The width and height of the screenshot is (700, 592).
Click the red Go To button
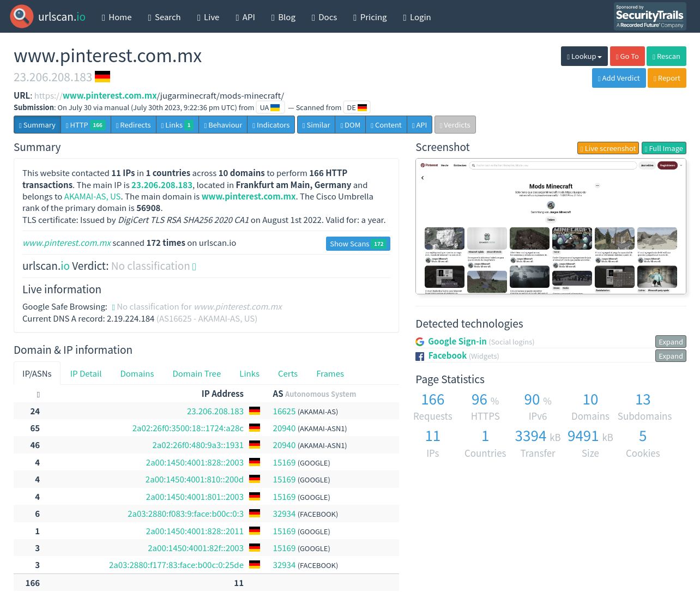[627, 56]
